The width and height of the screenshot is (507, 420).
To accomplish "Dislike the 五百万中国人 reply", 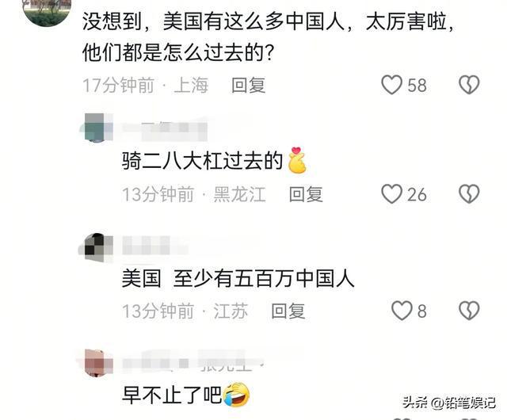I will click(x=469, y=311).
